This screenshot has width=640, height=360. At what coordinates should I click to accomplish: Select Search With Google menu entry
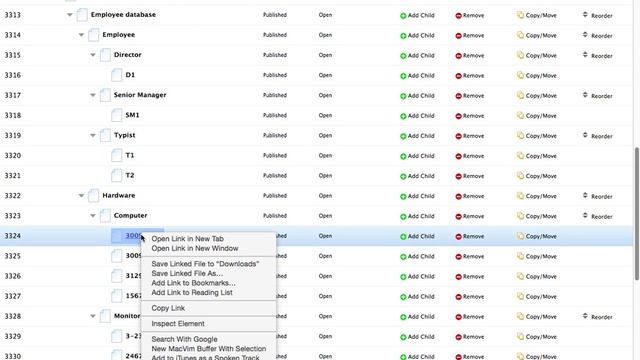pyautogui.click(x=184, y=339)
